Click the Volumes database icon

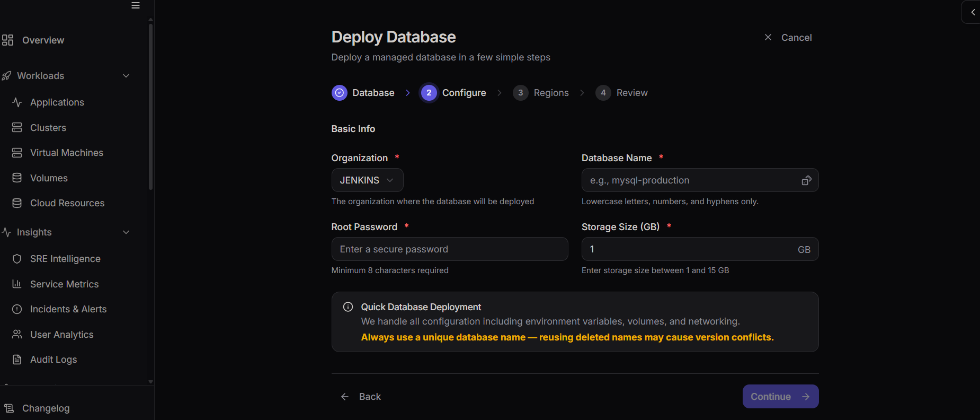point(17,178)
